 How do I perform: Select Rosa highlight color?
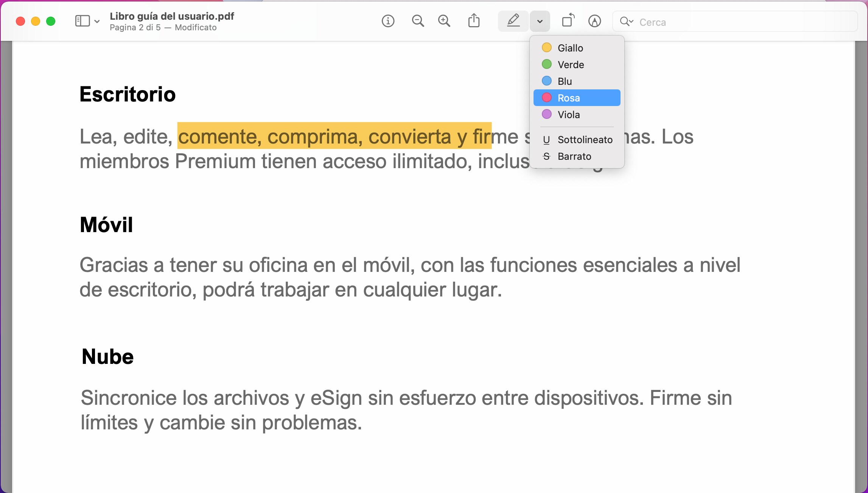pyautogui.click(x=577, y=98)
